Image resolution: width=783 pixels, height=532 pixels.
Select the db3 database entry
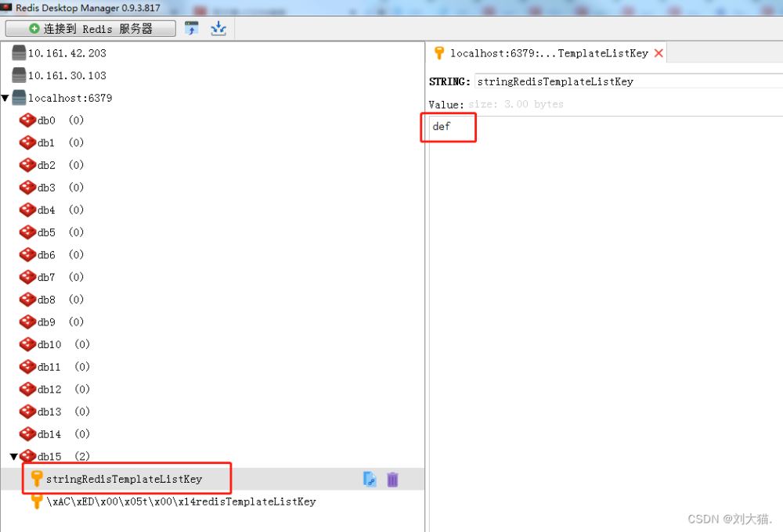tap(46, 188)
